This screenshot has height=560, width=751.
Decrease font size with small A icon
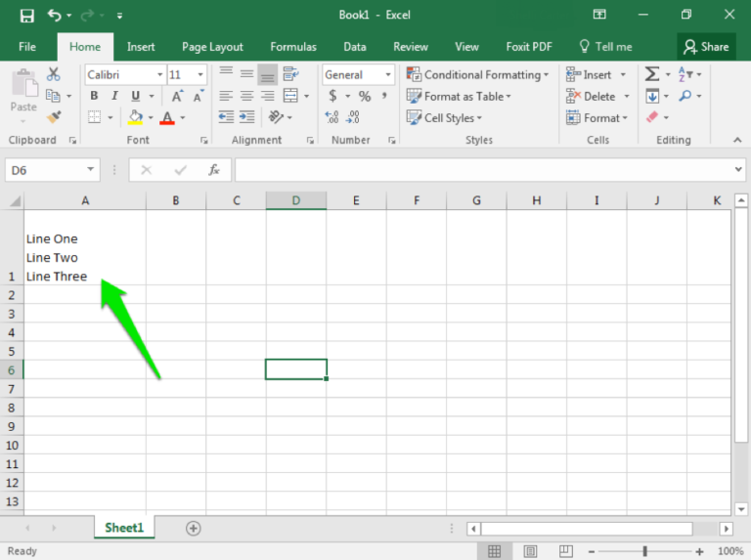(198, 96)
